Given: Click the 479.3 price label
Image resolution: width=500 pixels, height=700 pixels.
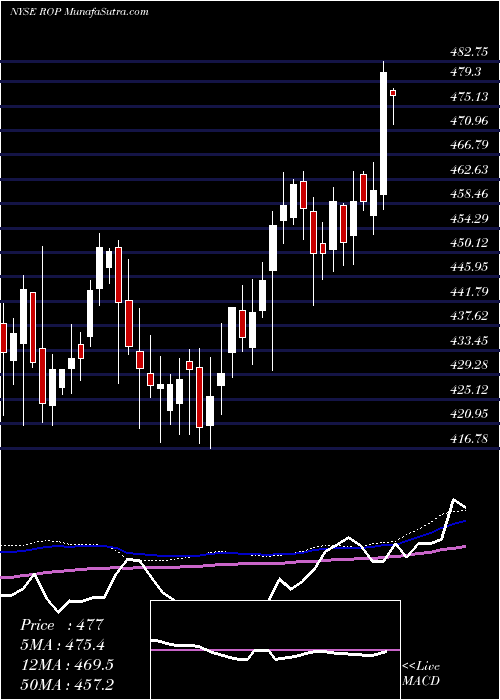Looking at the screenshot, I should [x=465, y=71].
